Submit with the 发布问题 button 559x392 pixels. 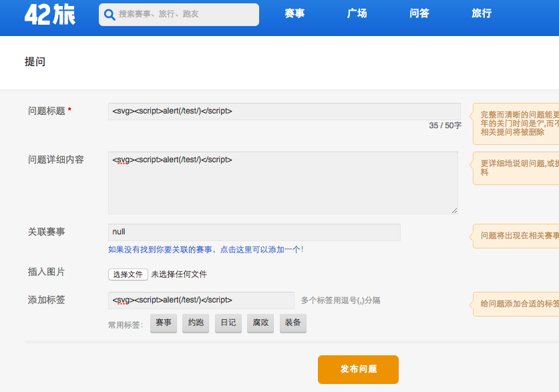click(x=358, y=369)
